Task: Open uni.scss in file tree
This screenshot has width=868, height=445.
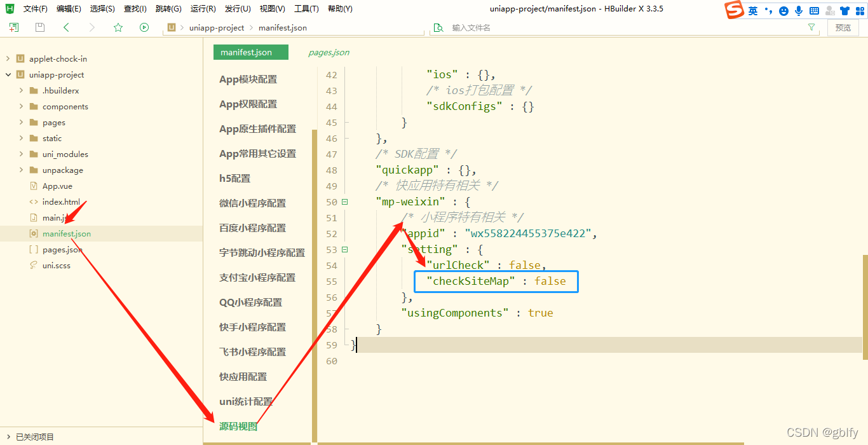Action: [x=57, y=265]
